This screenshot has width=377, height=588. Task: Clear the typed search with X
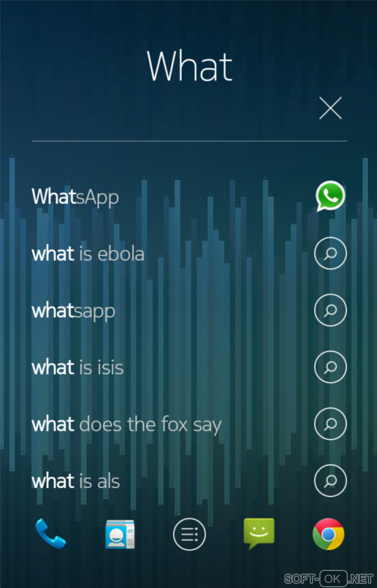330,108
